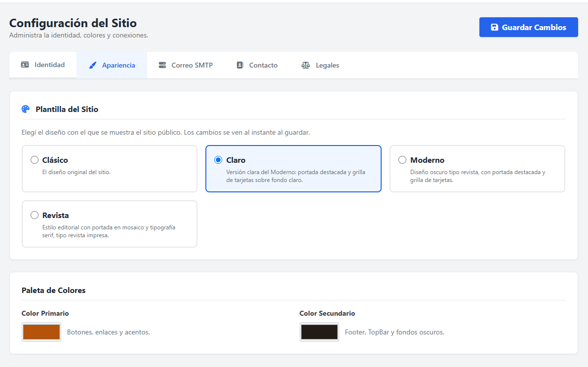Screen dimensions: 588x367
Task: Click the Moderno card description text
Action: (478, 176)
